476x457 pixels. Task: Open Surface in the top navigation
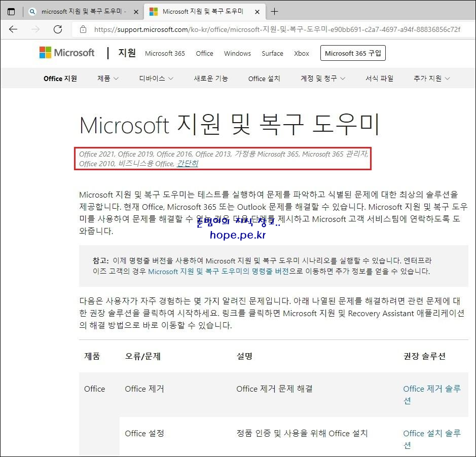[x=272, y=53]
